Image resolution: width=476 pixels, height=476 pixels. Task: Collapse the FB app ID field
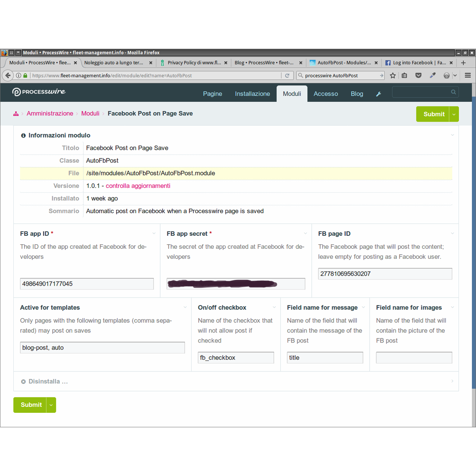click(x=154, y=233)
